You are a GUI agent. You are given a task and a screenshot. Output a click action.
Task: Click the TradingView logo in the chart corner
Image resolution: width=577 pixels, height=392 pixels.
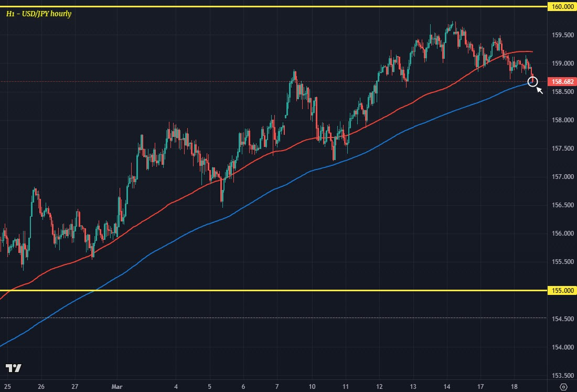click(14, 368)
